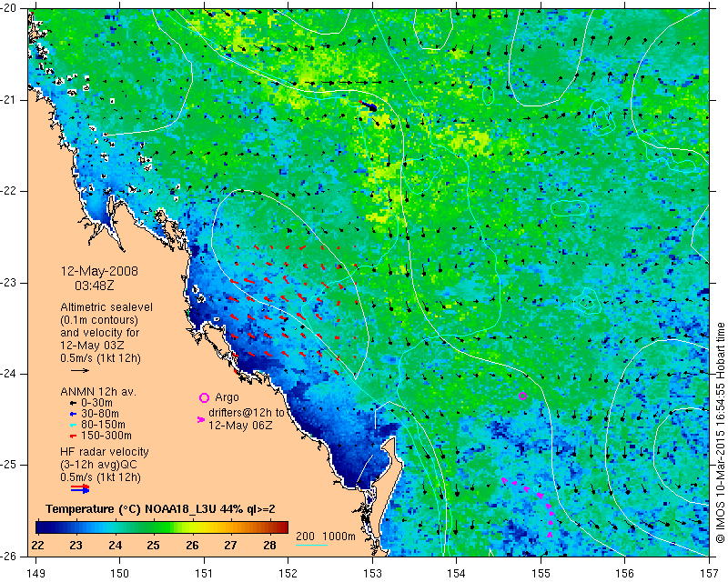Click the dark blue 22°C end of colorbar

40,527
